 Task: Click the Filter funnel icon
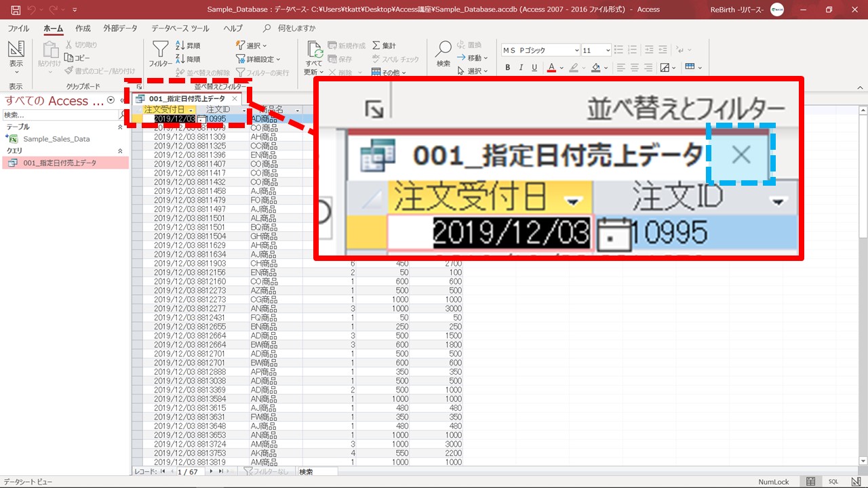[160, 51]
